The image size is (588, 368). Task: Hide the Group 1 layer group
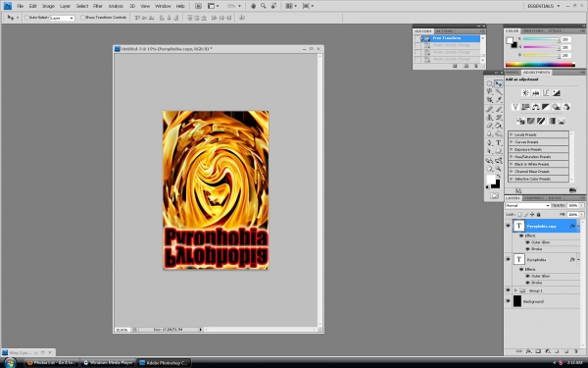[x=508, y=290]
